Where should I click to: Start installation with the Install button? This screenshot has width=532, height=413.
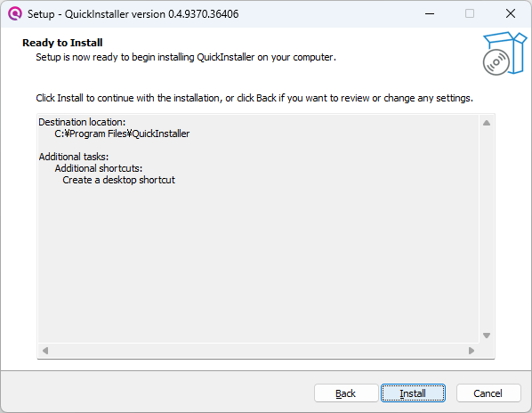pyautogui.click(x=413, y=393)
